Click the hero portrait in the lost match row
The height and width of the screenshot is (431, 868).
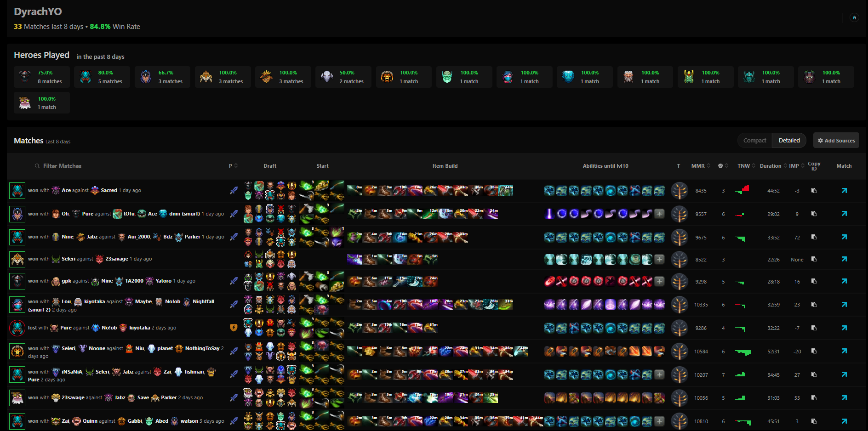[17, 328]
